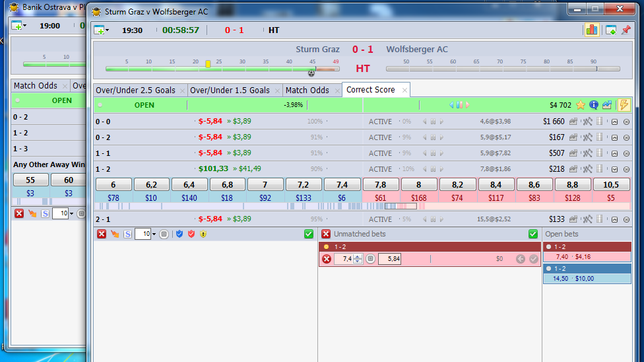Cancel the 1 - 2 unmatched bet with round red X

pyautogui.click(x=327, y=259)
